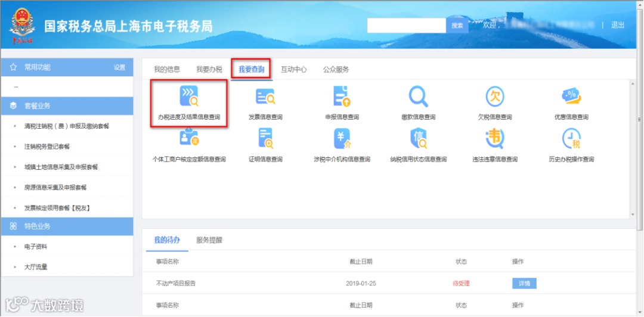Click the 不动产项目报告 row text

coord(176,283)
